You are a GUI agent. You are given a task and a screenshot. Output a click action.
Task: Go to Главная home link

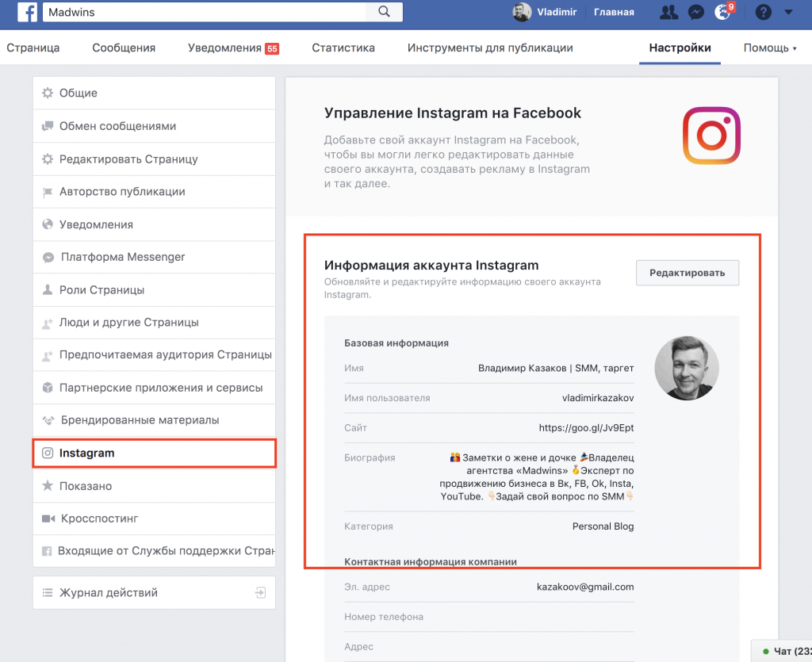click(614, 12)
